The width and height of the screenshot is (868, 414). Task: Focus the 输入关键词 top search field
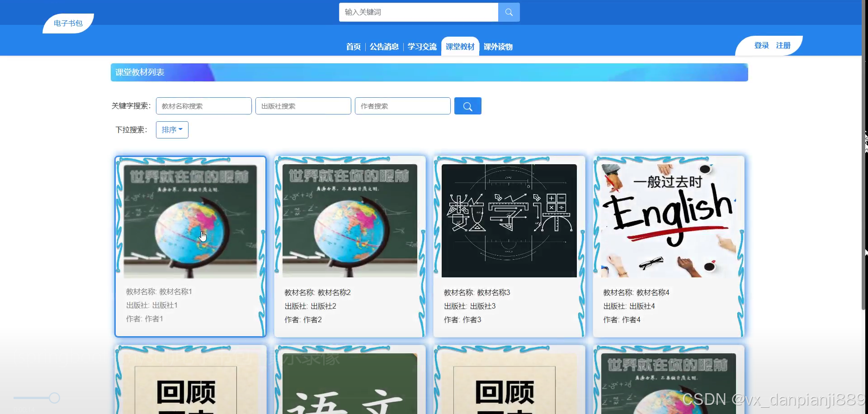(419, 12)
